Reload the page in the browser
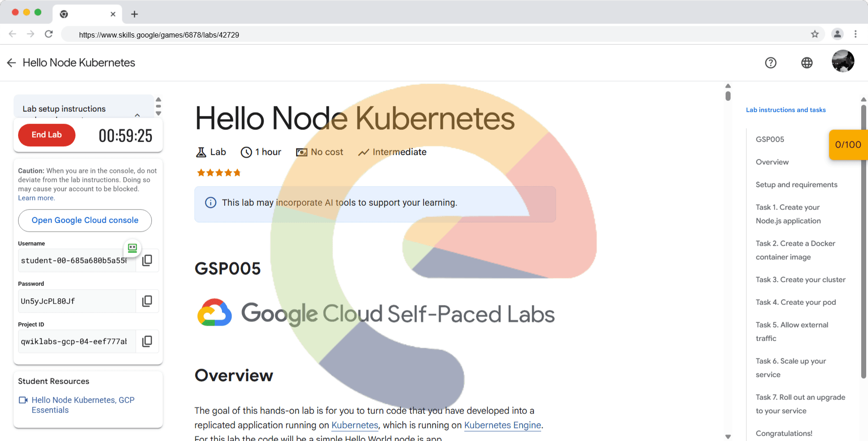This screenshot has width=868, height=441. [x=49, y=34]
